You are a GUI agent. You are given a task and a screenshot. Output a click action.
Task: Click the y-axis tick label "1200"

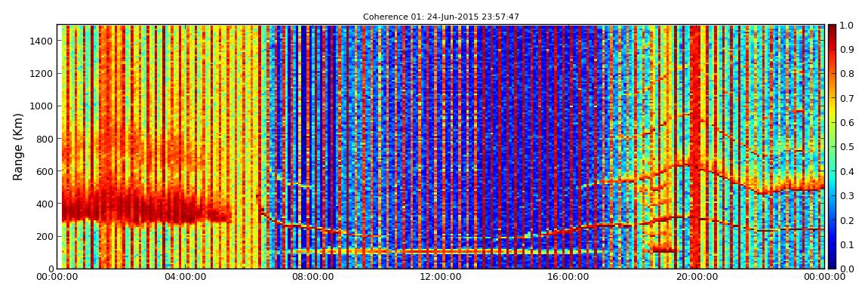point(42,74)
